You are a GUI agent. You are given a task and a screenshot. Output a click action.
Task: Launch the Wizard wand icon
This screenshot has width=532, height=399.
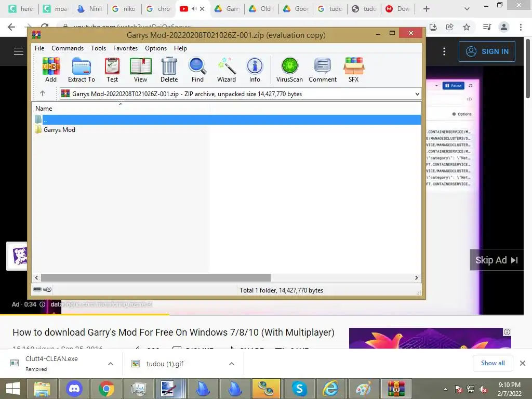(227, 70)
